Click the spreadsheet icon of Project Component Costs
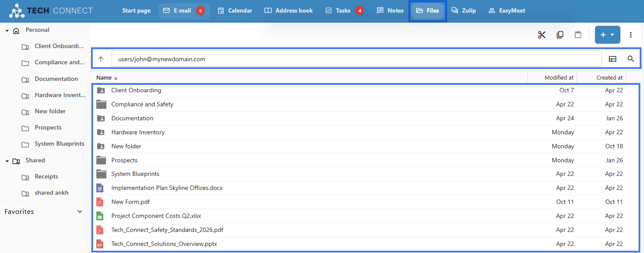644x253 pixels. (x=100, y=216)
